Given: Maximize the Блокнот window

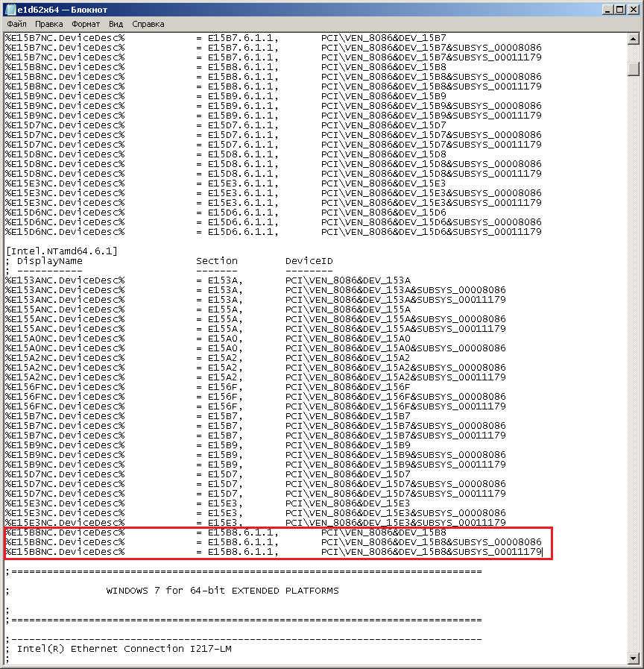Looking at the screenshot, I should point(619,10).
